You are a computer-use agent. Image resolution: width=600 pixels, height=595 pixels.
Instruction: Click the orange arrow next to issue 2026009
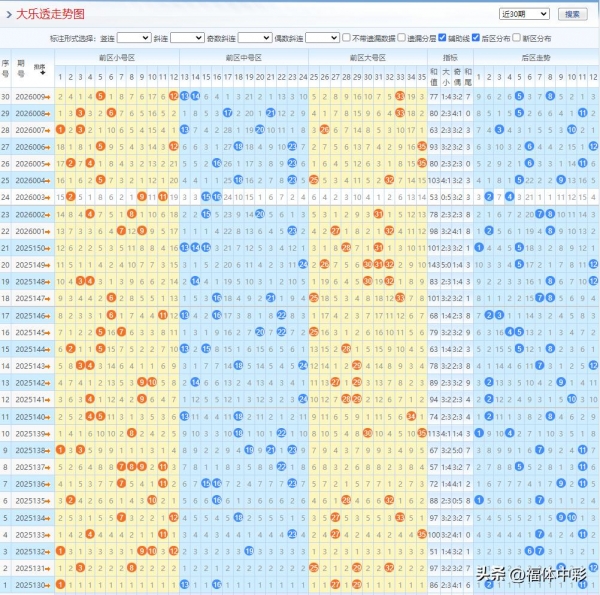(x=49, y=96)
